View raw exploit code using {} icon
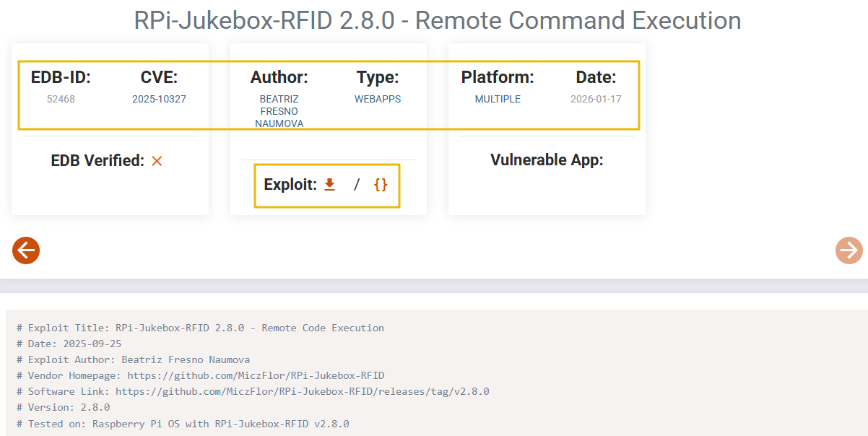 (x=379, y=184)
